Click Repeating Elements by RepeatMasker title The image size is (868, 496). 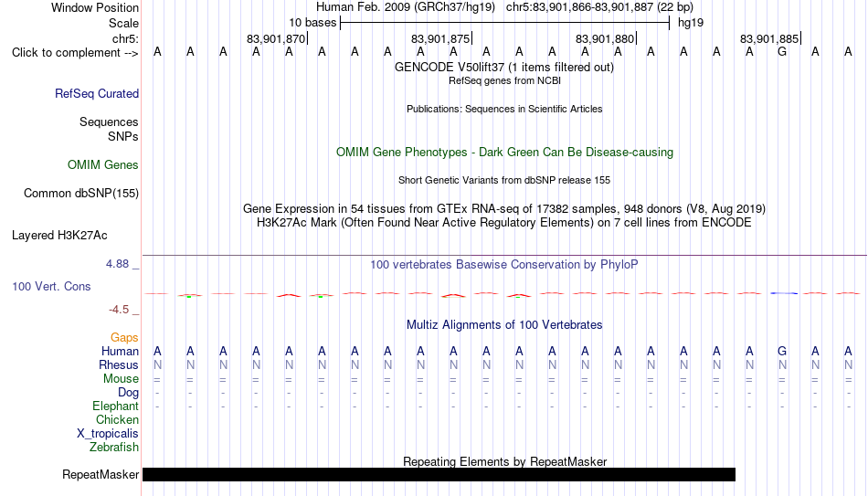[x=504, y=461]
